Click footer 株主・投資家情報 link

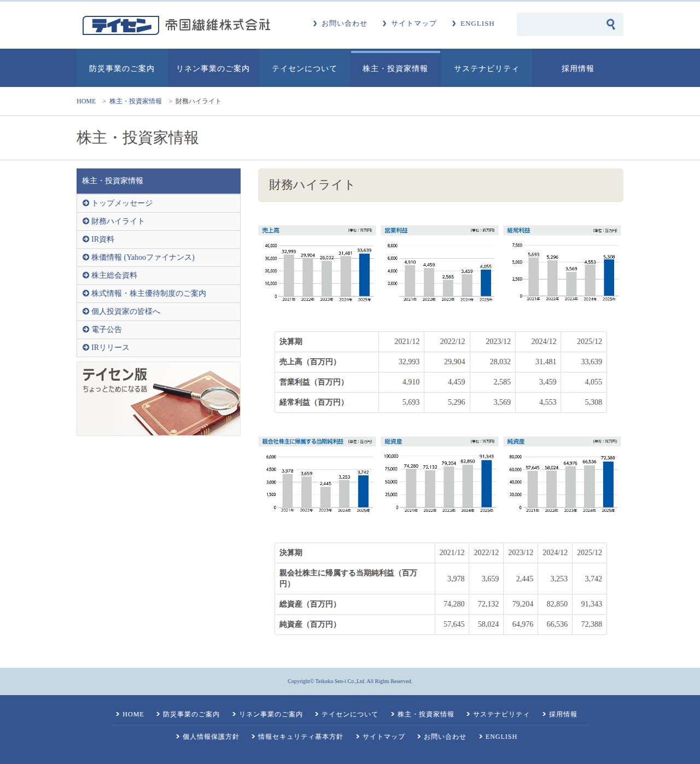[x=422, y=714]
